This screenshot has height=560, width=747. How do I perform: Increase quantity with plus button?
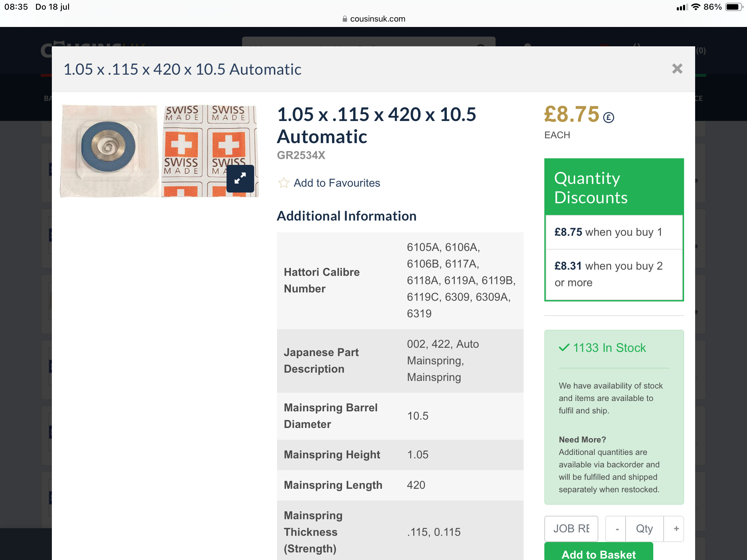pos(676,529)
